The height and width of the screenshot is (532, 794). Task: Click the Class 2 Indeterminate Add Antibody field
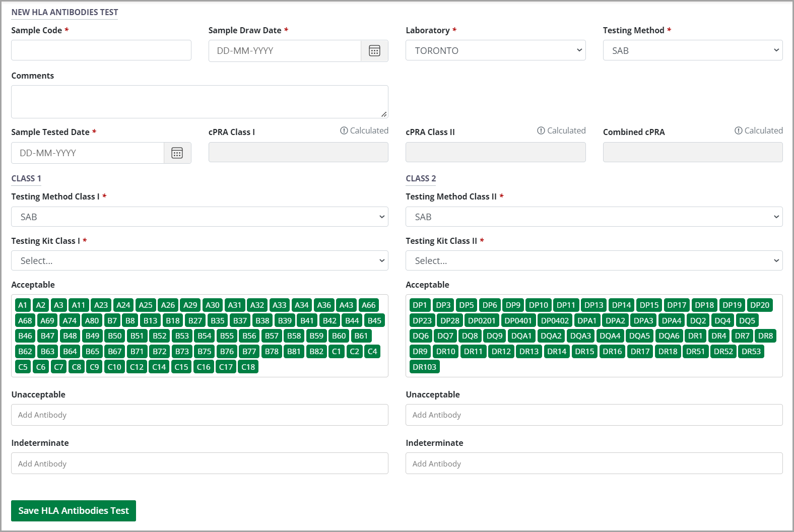point(593,463)
